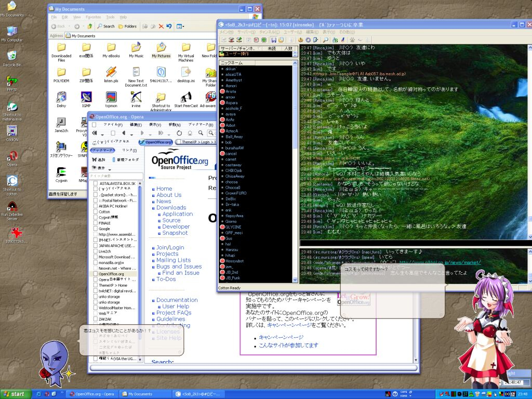Click the save log floppy icon in IRC toolbar
Viewport: 532px width, 399px height.
pyautogui.click(x=273, y=40)
